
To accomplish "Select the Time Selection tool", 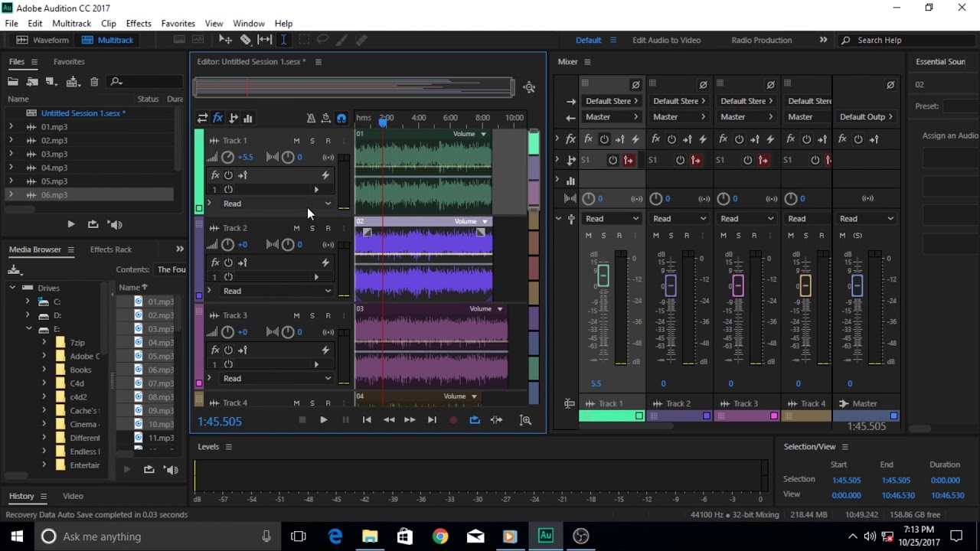I will point(283,40).
